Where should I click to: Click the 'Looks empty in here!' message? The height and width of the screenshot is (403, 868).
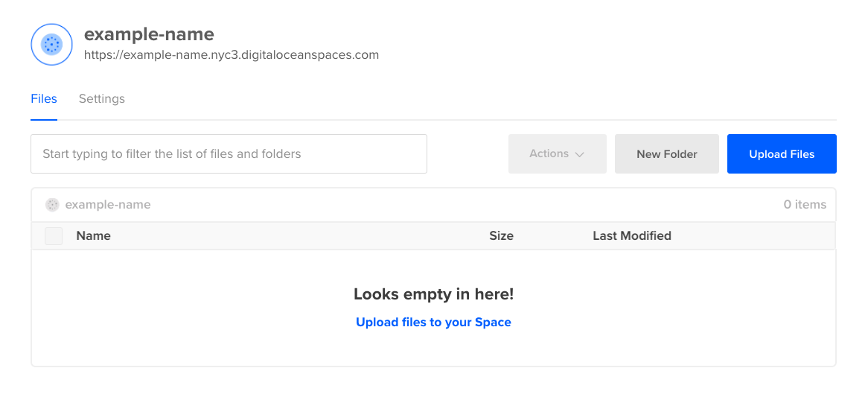coord(433,294)
